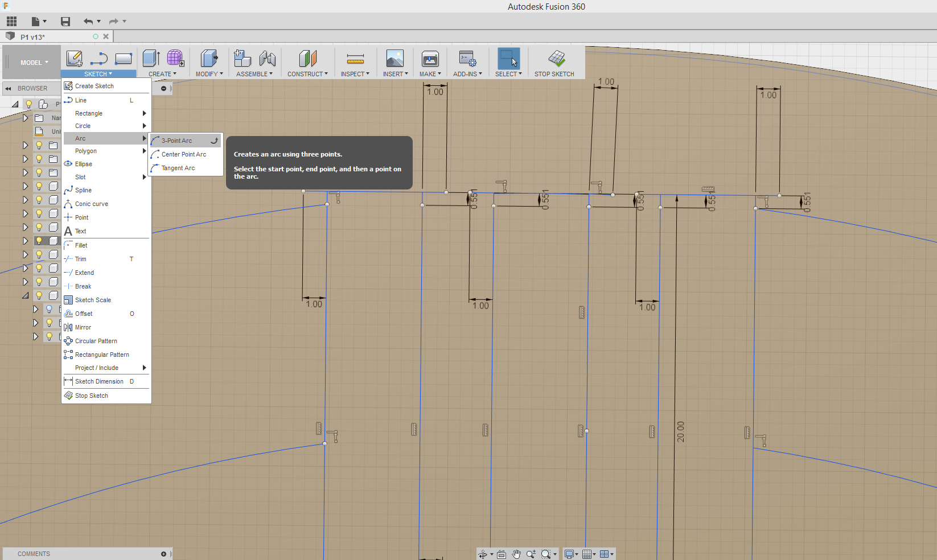Click the Modify Press Pull icon
937x560 pixels.
[209, 58]
